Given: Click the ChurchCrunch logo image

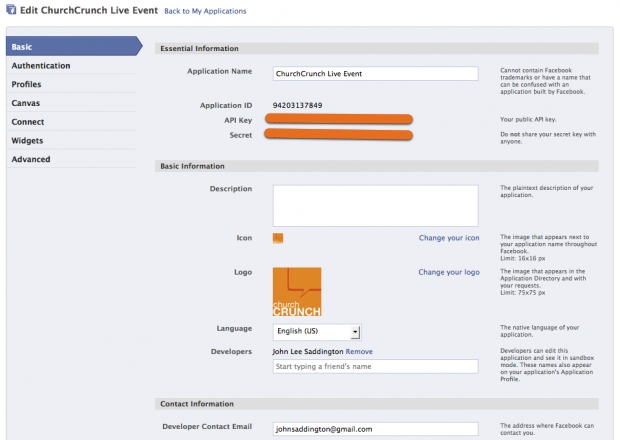Looking at the screenshot, I should pos(297,292).
